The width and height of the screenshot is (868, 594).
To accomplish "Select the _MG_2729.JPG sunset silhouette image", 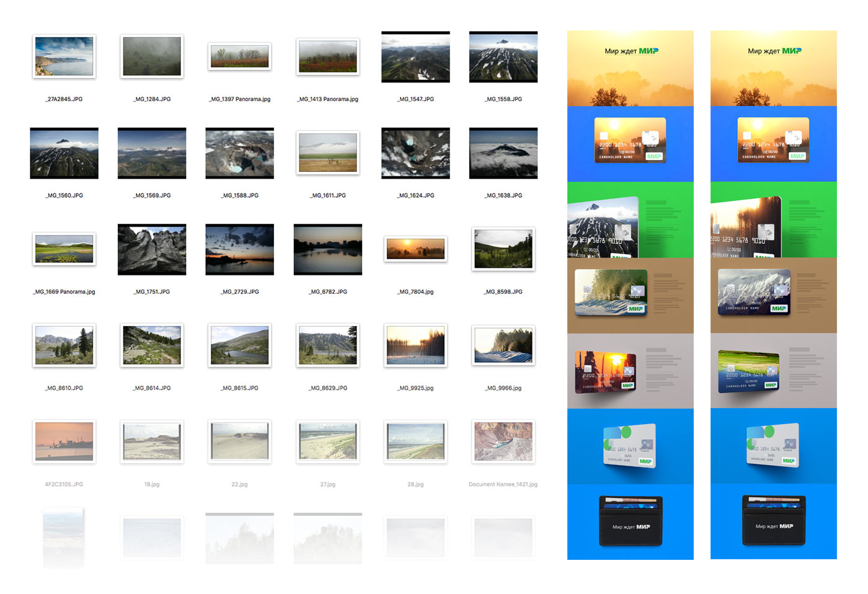I will click(x=240, y=249).
